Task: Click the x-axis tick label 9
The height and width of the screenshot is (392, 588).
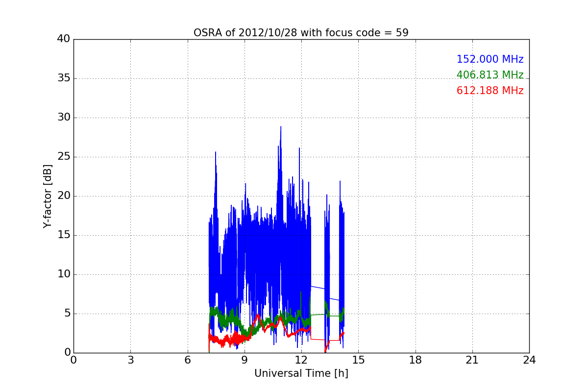Action: (x=245, y=360)
